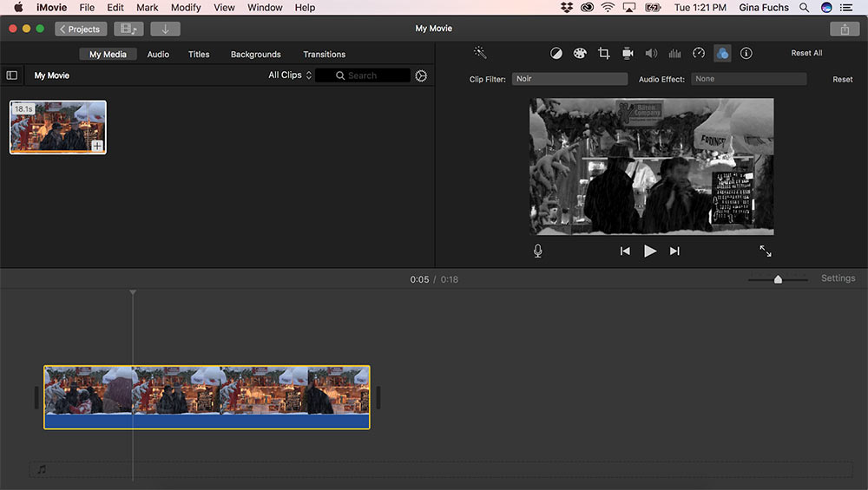This screenshot has width=868, height=490.
Task: Open the volume adjustment
Action: point(651,53)
